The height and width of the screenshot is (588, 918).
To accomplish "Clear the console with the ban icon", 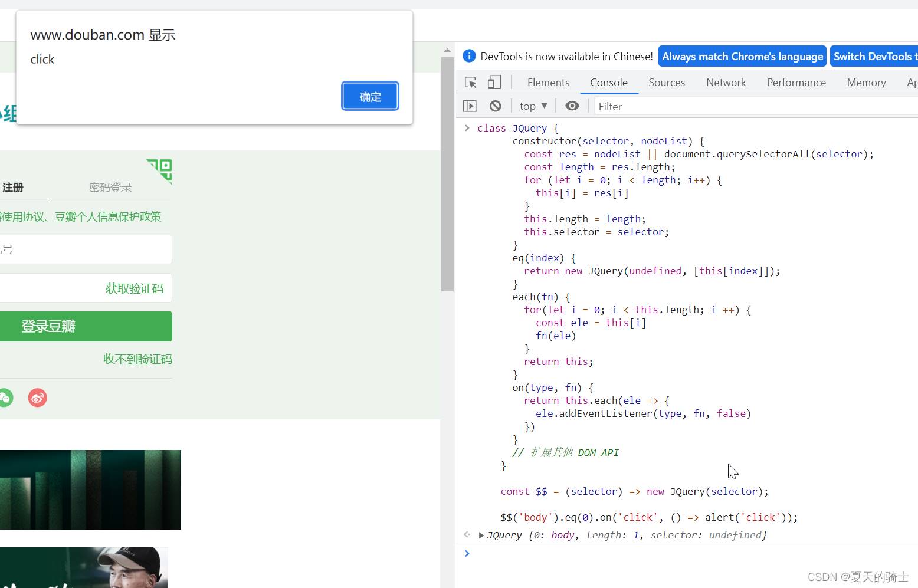I will [x=496, y=106].
